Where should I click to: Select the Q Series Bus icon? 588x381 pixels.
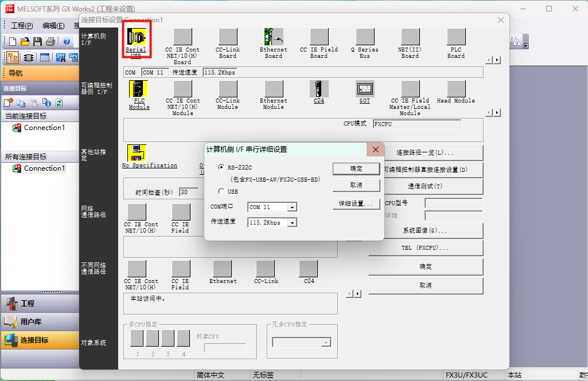click(365, 37)
